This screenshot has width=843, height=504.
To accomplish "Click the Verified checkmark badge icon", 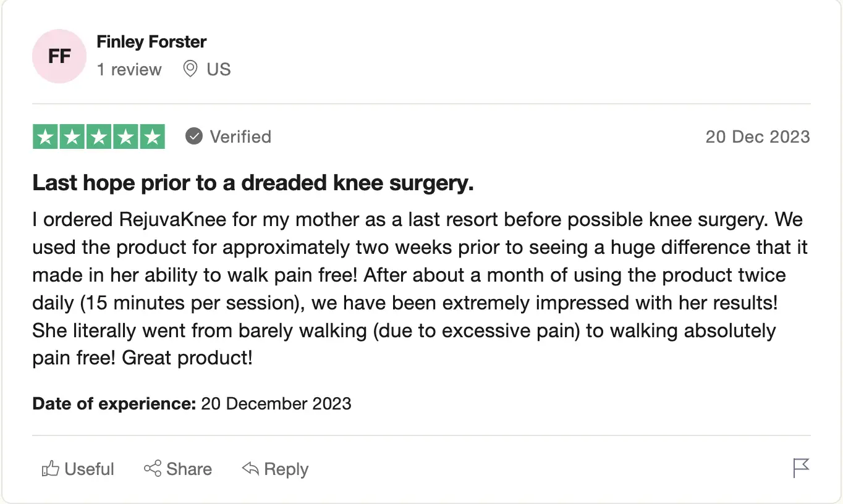I will 194,136.
